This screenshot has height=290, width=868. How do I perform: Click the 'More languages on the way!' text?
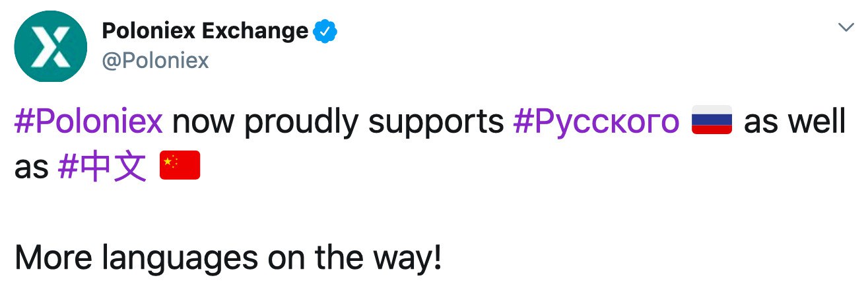pos(228,259)
